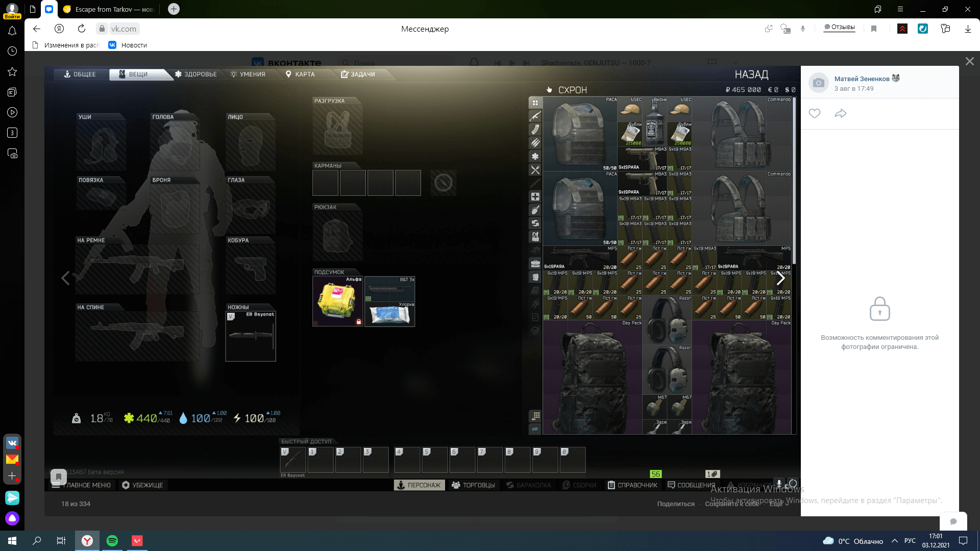
Task: Click the weapons filter icon in stash
Action: [x=535, y=116]
